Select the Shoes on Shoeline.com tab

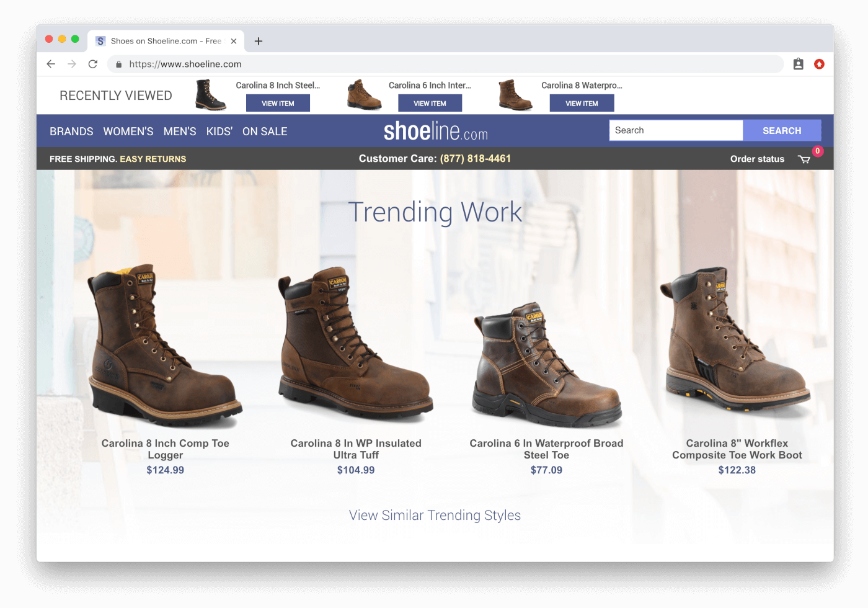point(166,41)
